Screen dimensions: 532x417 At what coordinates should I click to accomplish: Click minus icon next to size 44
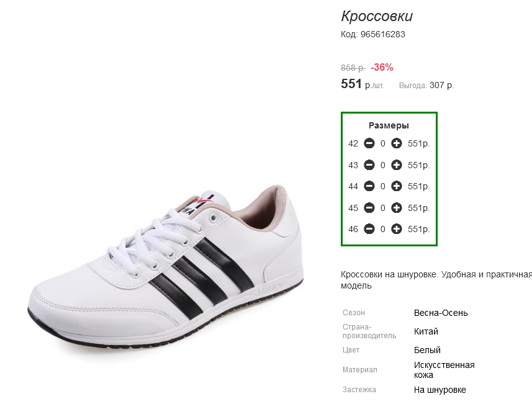369,186
